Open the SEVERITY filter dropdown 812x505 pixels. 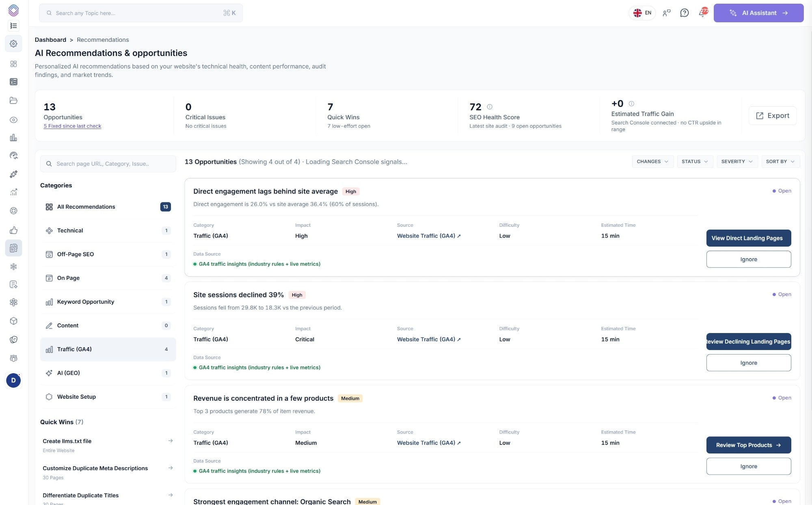coord(737,161)
